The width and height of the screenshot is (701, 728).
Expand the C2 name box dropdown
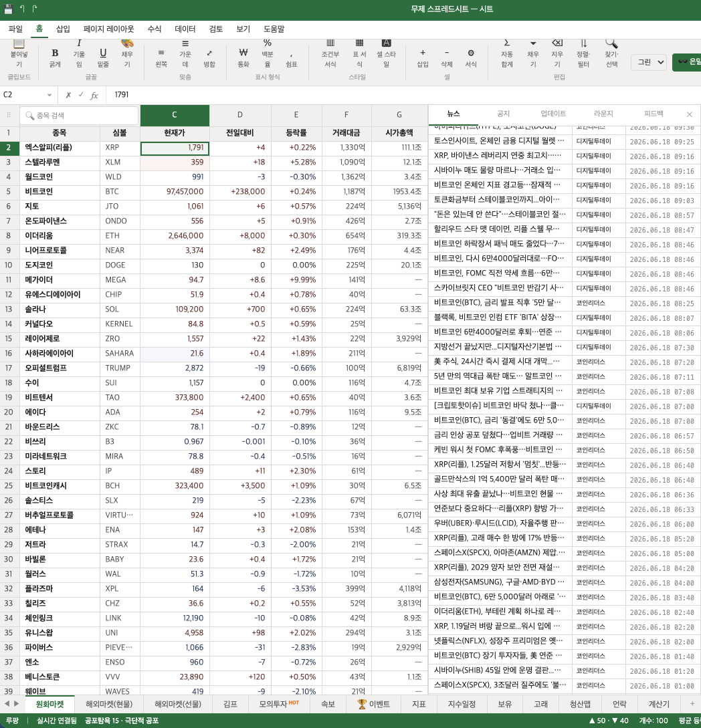[x=49, y=95]
